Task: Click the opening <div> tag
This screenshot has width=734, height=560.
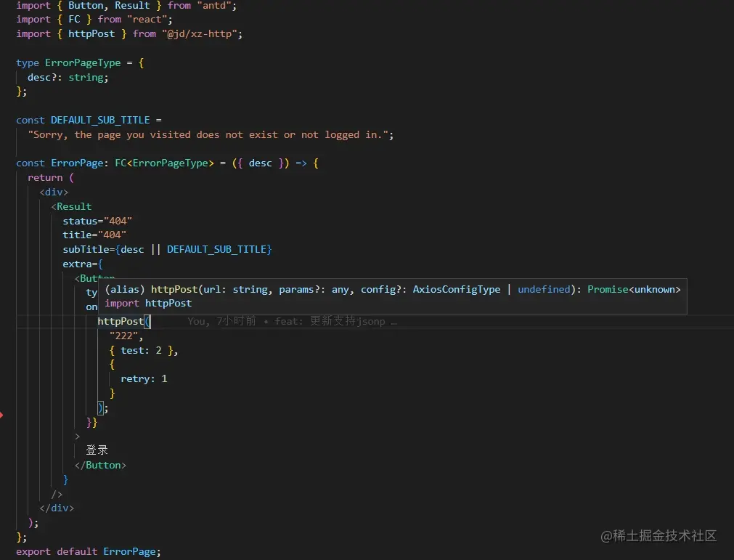Action: (54, 192)
